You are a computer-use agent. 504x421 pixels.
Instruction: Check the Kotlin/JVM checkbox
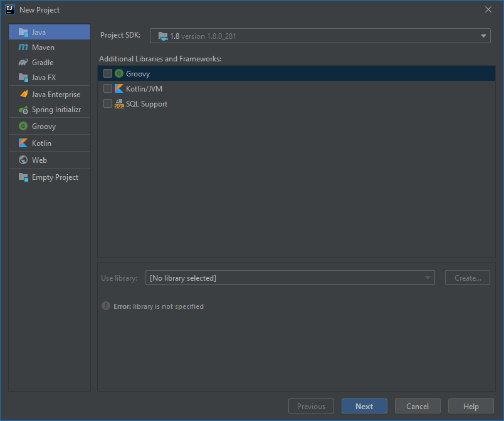pos(107,88)
